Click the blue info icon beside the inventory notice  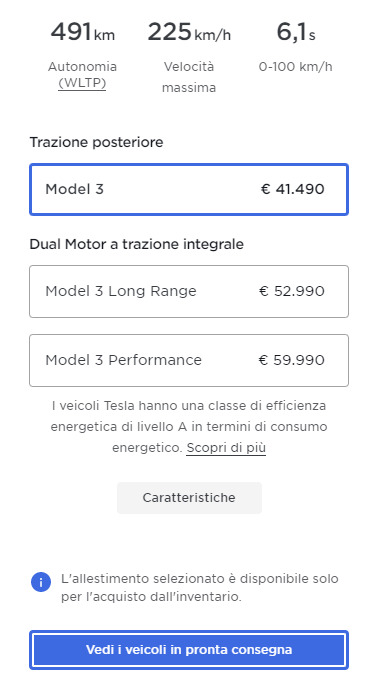coord(41,582)
